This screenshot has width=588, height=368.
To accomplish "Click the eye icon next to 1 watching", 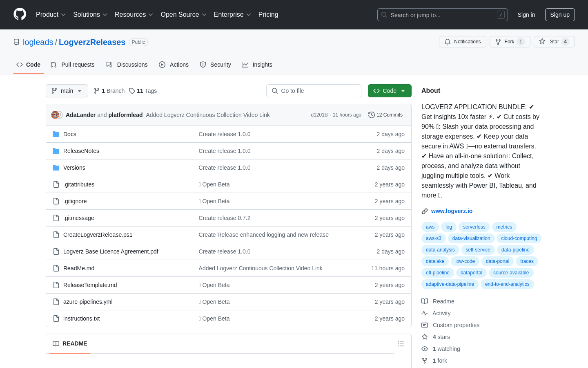I will pyautogui.click(x=425, y=349).
